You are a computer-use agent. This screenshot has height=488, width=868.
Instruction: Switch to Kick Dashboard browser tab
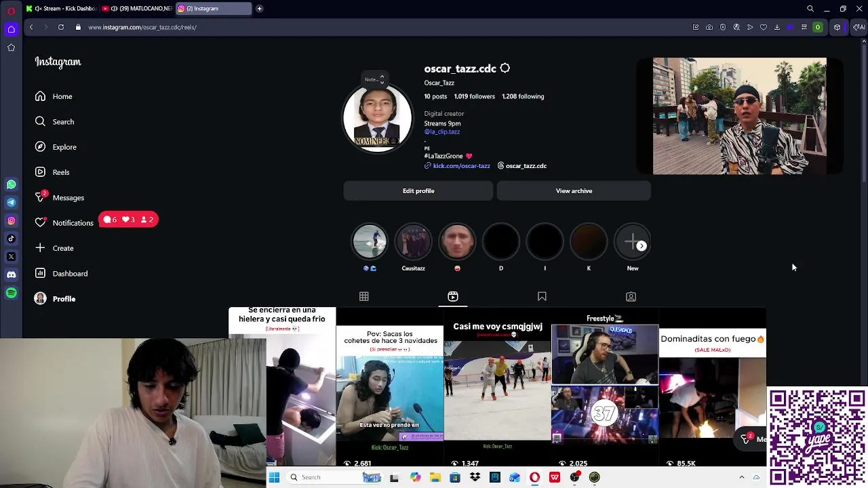(x=61, y=9)
